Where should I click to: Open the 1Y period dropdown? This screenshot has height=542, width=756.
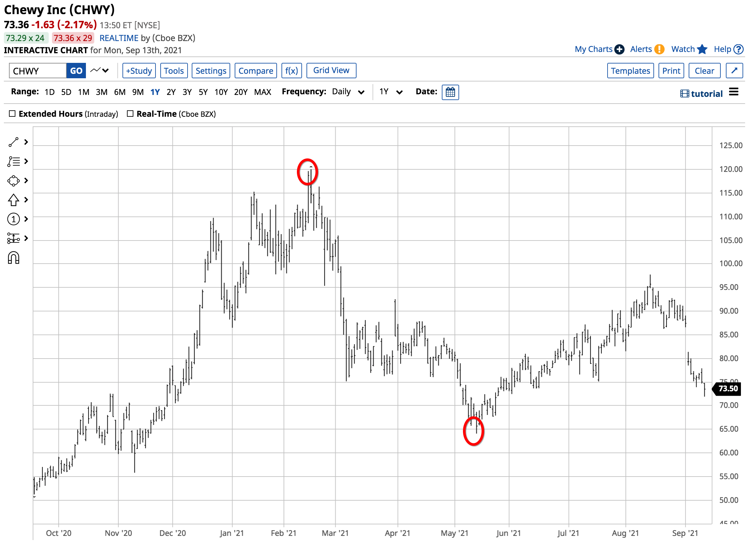(391, 92)
